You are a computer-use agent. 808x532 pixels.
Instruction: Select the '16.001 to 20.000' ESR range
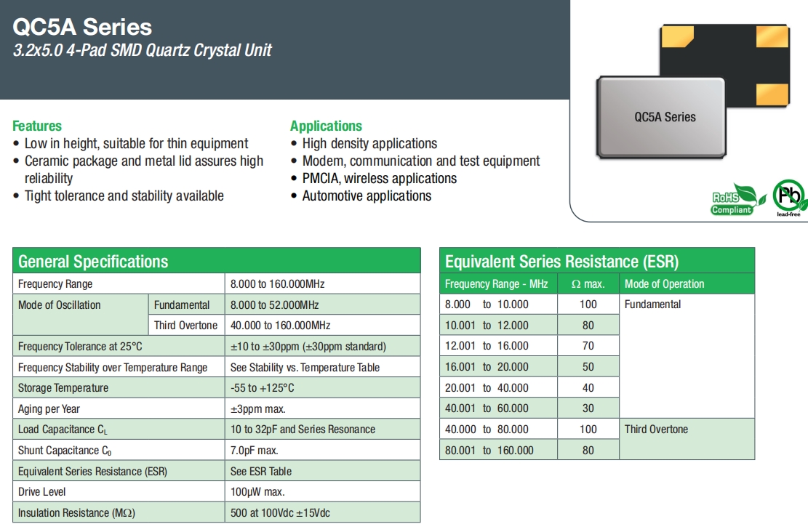tap(487, 367)
